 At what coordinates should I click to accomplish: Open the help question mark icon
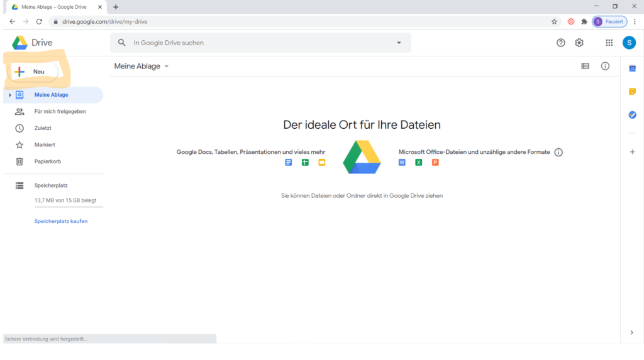click(560, 43)
